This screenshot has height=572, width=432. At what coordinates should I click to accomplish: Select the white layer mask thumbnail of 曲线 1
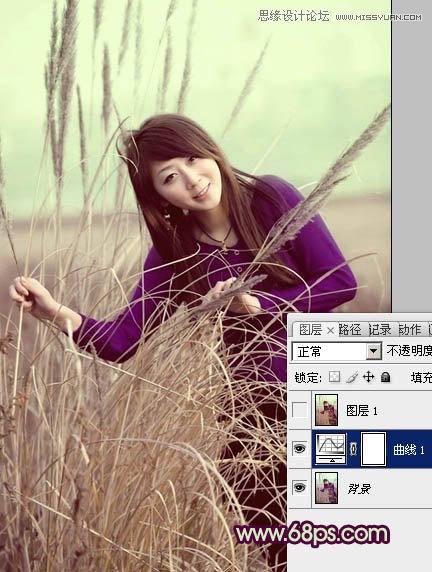pos(373,449)
